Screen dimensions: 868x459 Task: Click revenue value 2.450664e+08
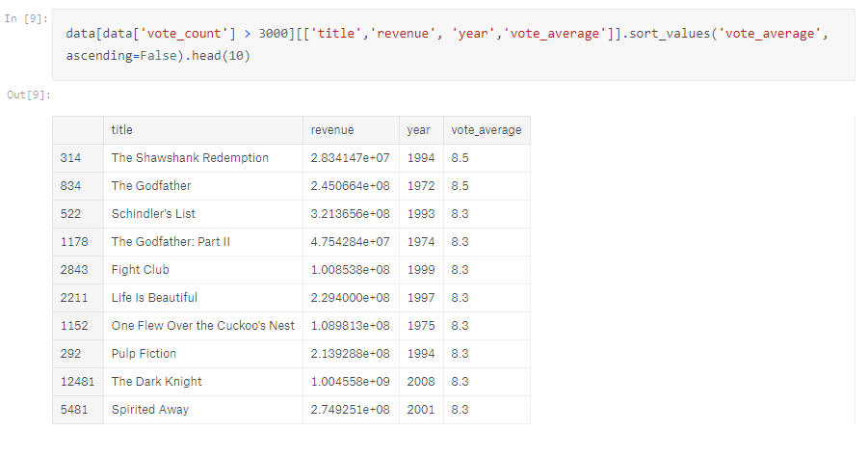350,186
